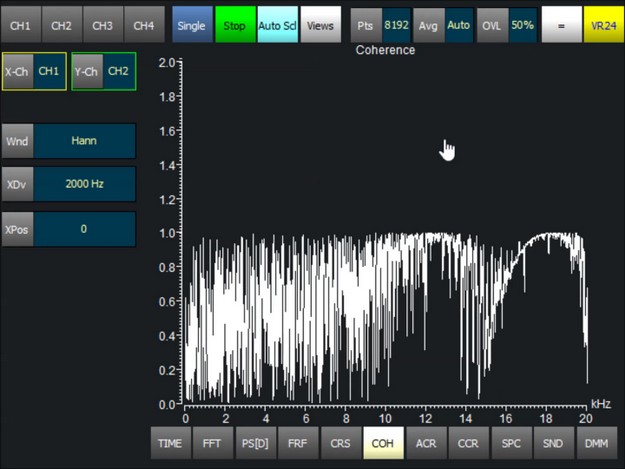Click the Auto Scl button
This screenshot has height=469, width=625.
pos(276,25)
